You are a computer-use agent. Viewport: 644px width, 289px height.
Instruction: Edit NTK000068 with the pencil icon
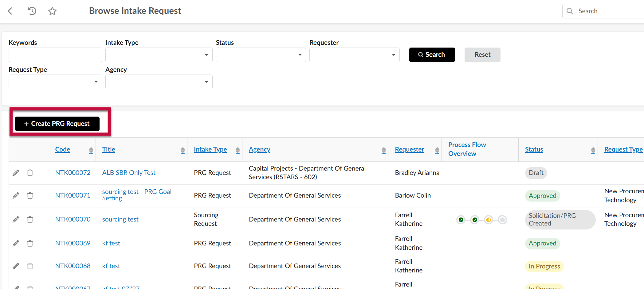click(x=16, y=266)
